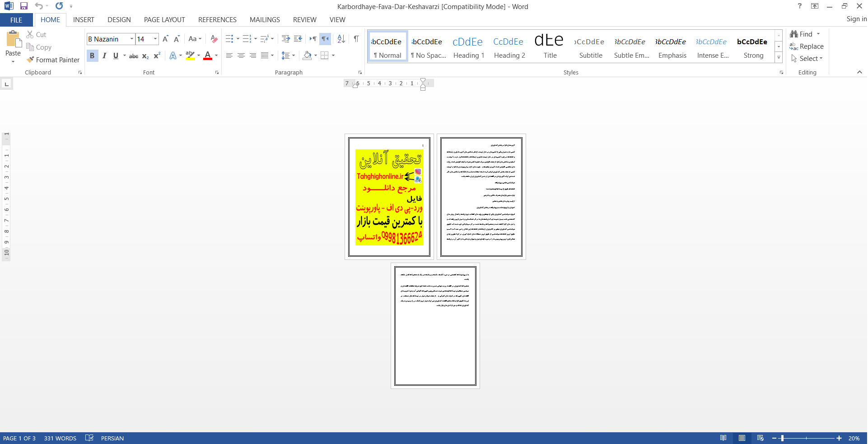Viewport: 868px width, 444px height.
Task: Collapse the ribbon with arrow
Action: (x=859, y=72)
